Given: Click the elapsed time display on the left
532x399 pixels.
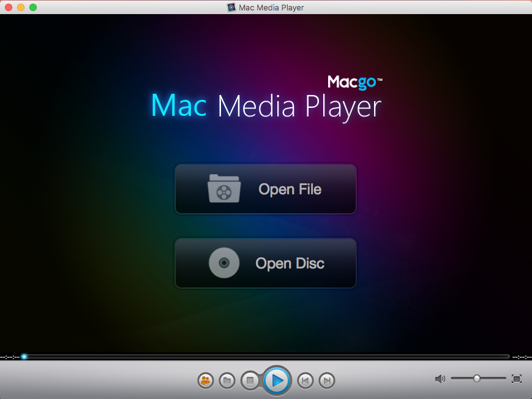Looking at the screenshot, I should tap(9, 356).
